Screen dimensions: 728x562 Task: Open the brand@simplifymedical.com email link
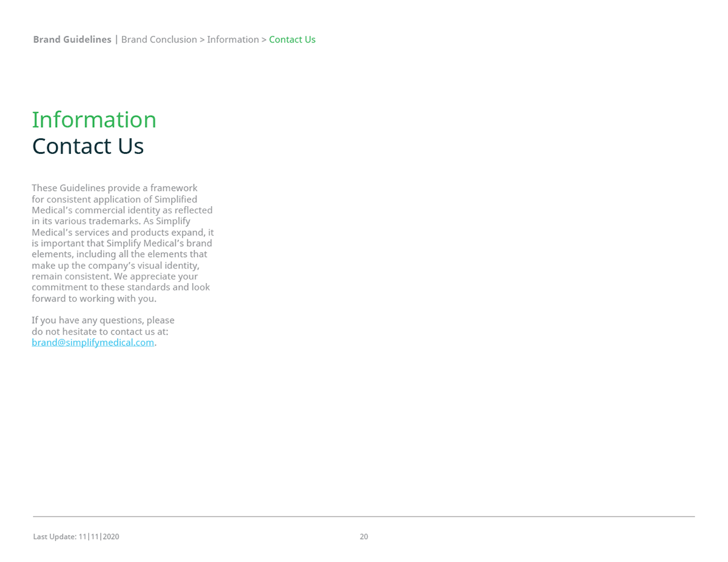(x=93, y=343)
